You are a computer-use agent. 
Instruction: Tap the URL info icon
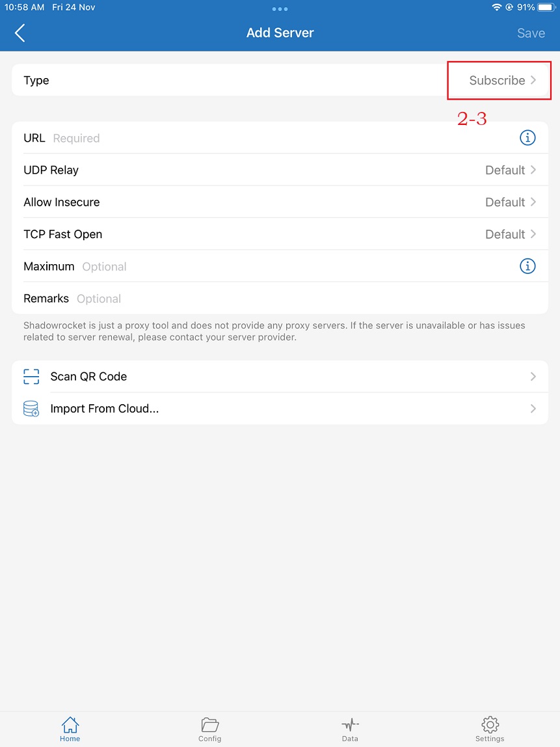click(527, 138)
